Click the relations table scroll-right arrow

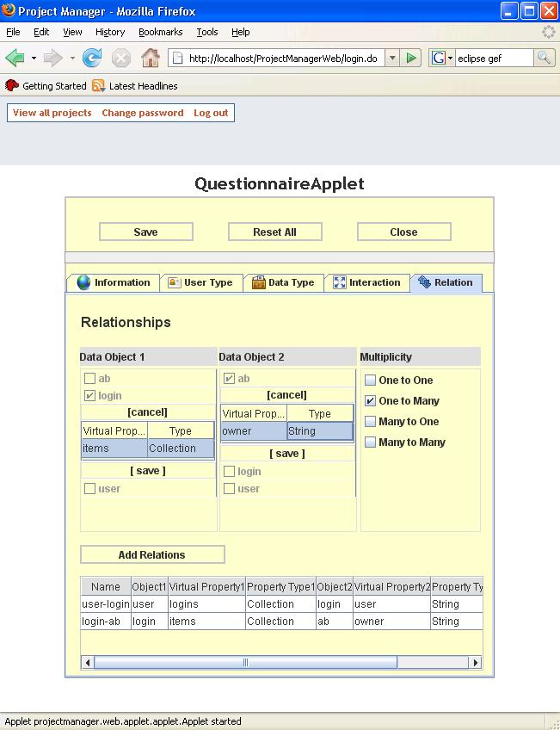pyautogui.click(x=475, y=663)
